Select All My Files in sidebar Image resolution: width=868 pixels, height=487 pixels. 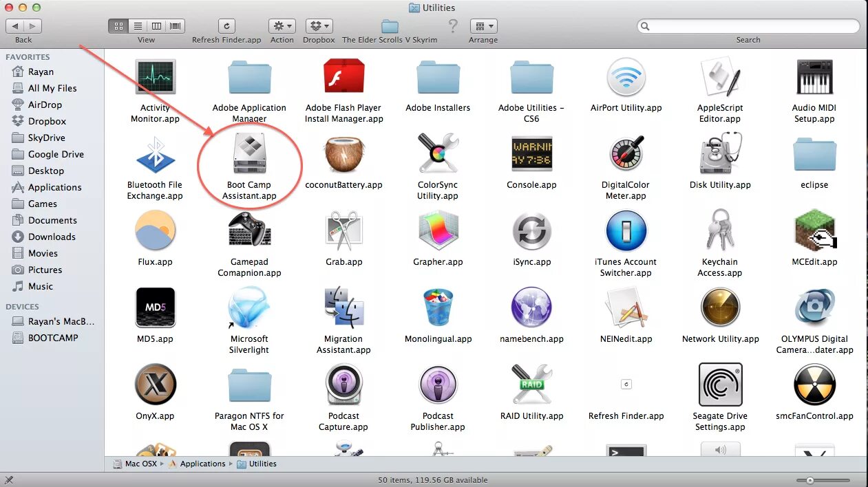click(52, 88)
